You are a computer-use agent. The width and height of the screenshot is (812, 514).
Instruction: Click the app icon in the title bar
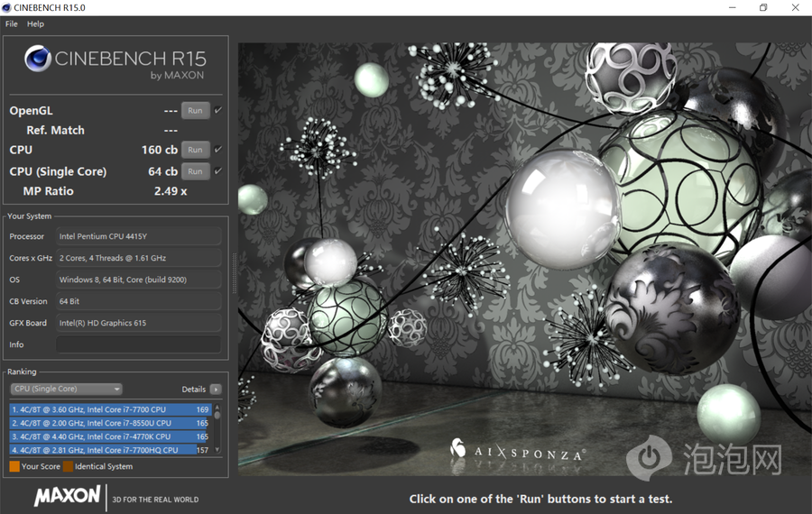(x=9, y=8)
